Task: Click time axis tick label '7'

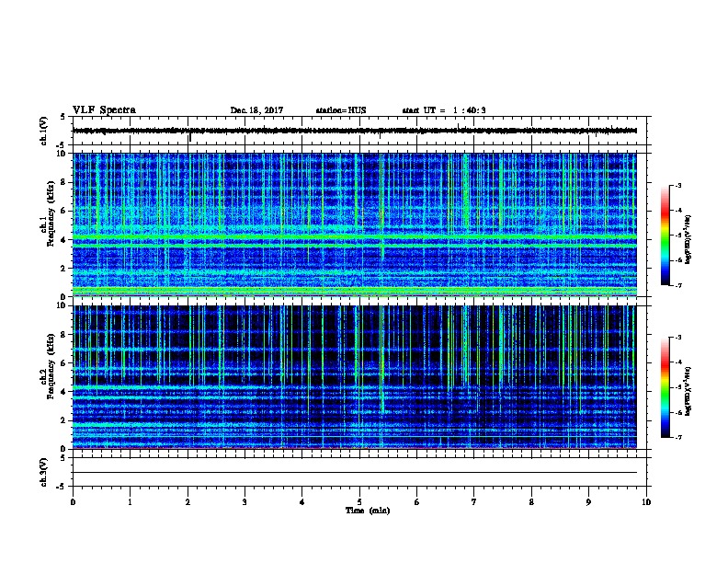Action: 474,502
